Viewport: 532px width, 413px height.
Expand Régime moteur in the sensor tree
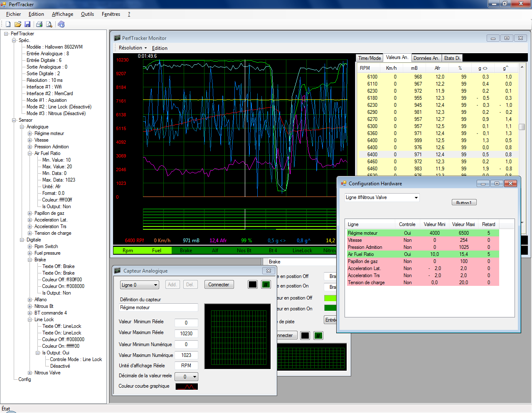click(x=30, y=133)
